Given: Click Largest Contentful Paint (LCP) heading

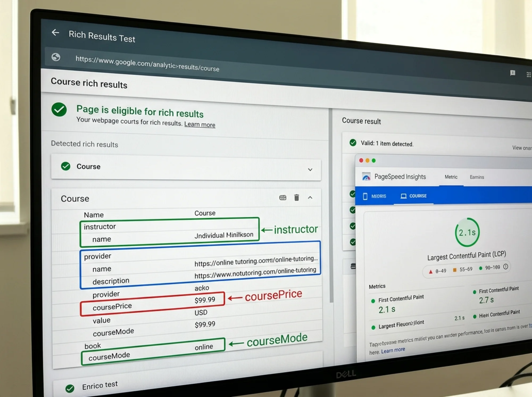Looking at the screenshot, I should click(467, 256).
